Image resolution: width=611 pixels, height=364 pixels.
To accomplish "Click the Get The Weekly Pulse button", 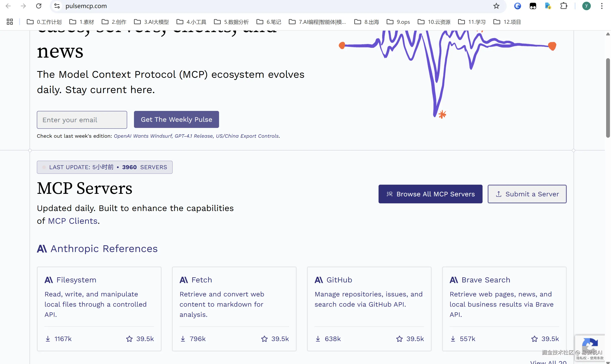I will (x=176, y=119).
